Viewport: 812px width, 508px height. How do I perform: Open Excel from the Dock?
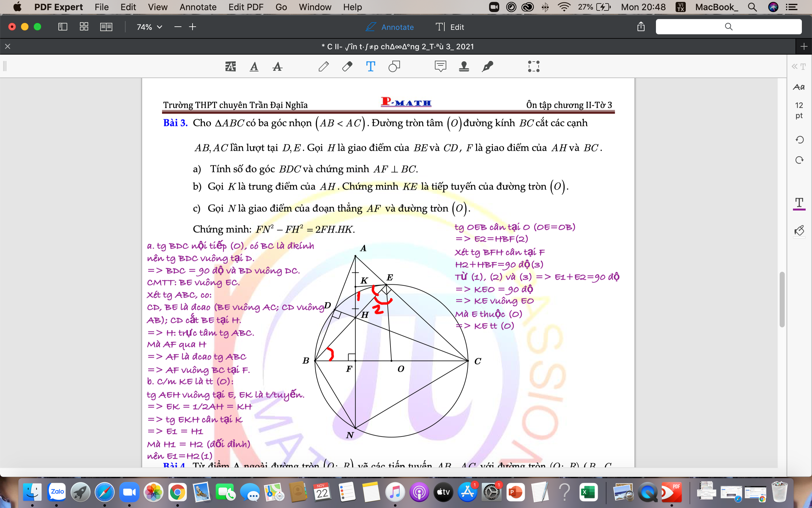(588, 492)
